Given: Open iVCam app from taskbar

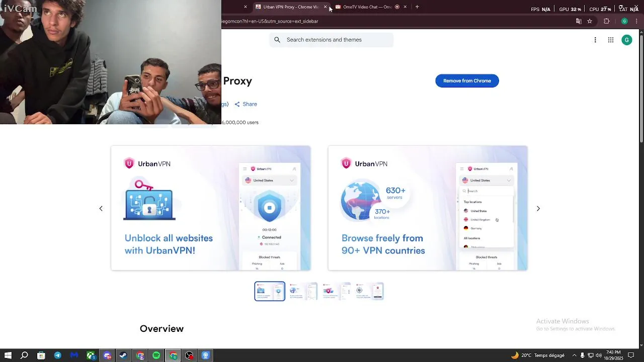Looking at the screenshot, I should [206, 355].
